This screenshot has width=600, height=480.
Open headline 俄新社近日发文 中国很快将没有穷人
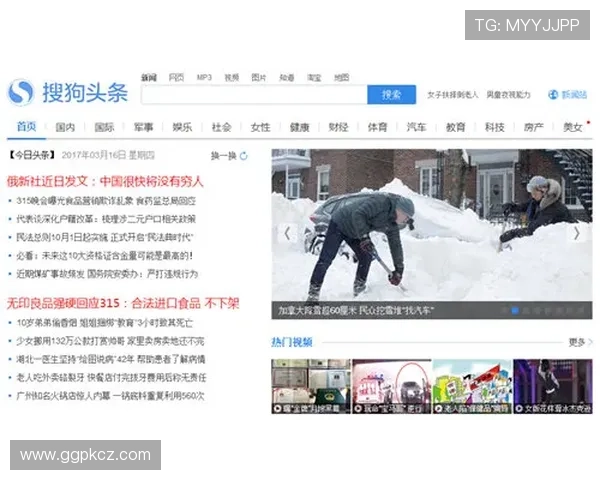pos(105,181)
